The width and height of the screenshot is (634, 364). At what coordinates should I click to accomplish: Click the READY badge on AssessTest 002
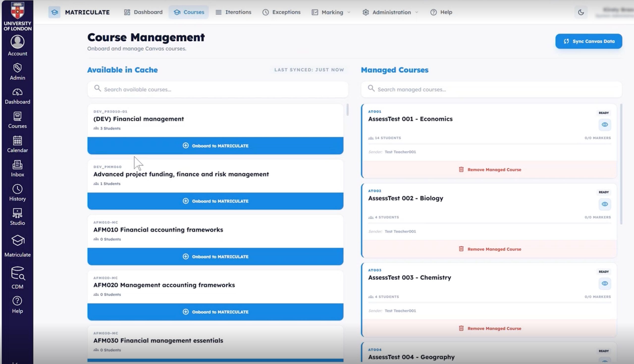604,192
